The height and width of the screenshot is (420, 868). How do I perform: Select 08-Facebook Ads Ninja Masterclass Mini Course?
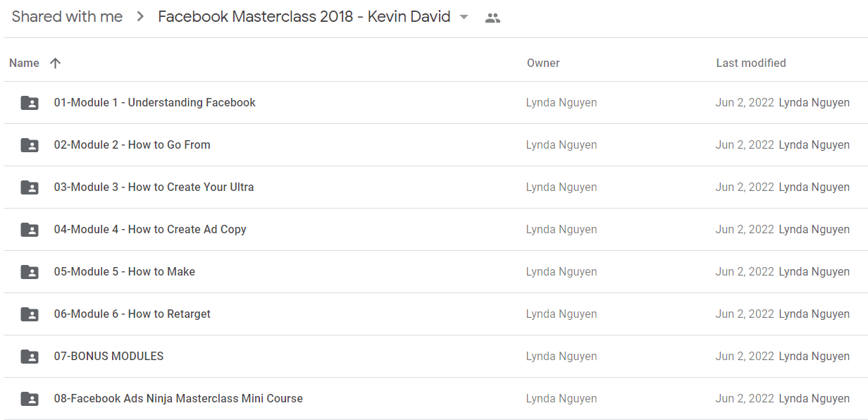point(178,399)
